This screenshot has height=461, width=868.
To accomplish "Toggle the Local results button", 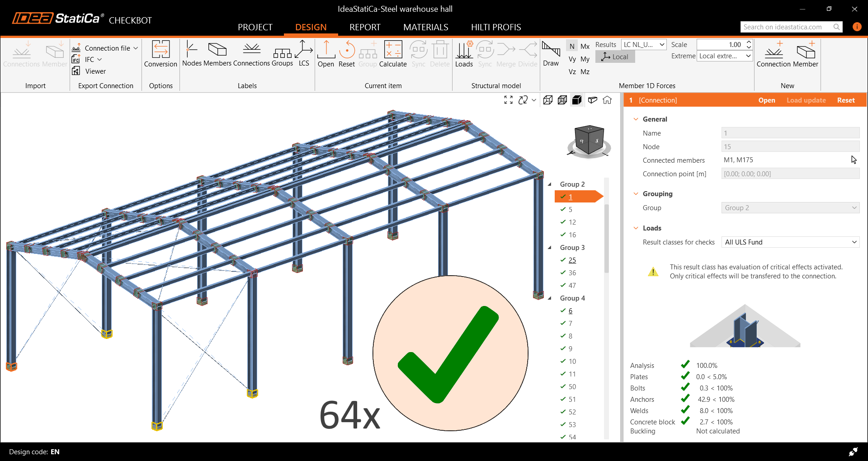I will click(x=615, y=56).
